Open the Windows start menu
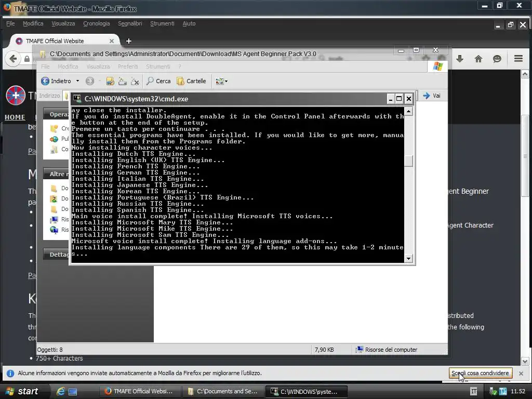532x399 pixels. pyautogui.click(x=22, y=391)
